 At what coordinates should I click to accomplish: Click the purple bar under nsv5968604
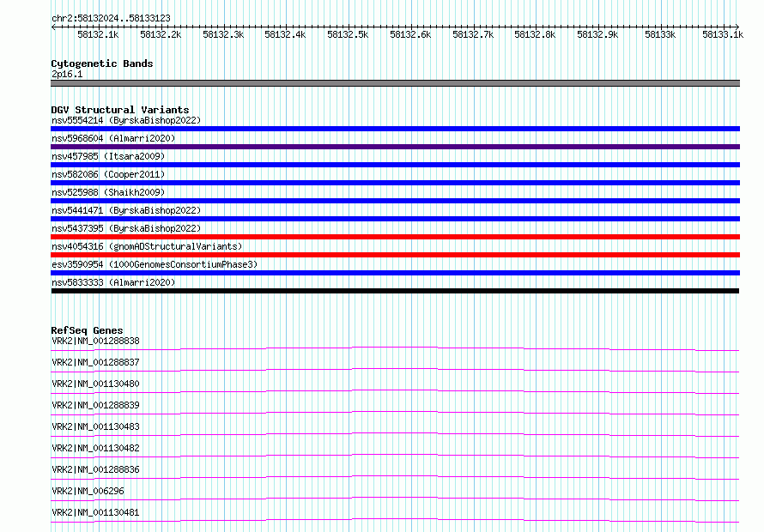click(395, 147)
